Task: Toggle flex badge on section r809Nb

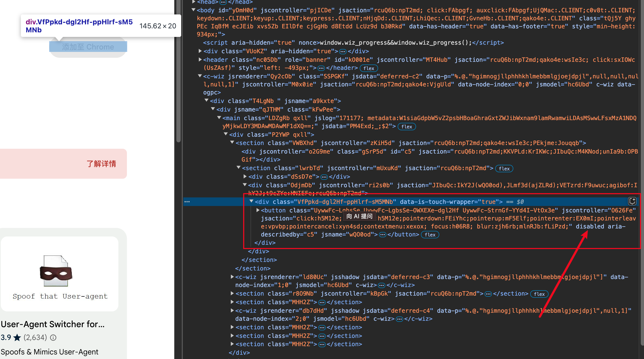Action: click(x=539, y=294)
